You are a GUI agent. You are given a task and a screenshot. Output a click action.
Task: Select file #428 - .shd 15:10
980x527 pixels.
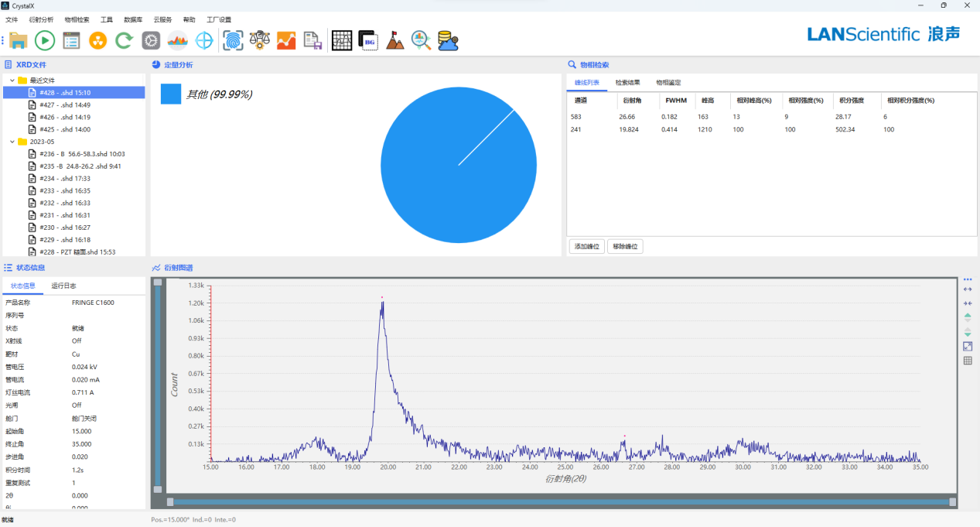pos(74,92)
